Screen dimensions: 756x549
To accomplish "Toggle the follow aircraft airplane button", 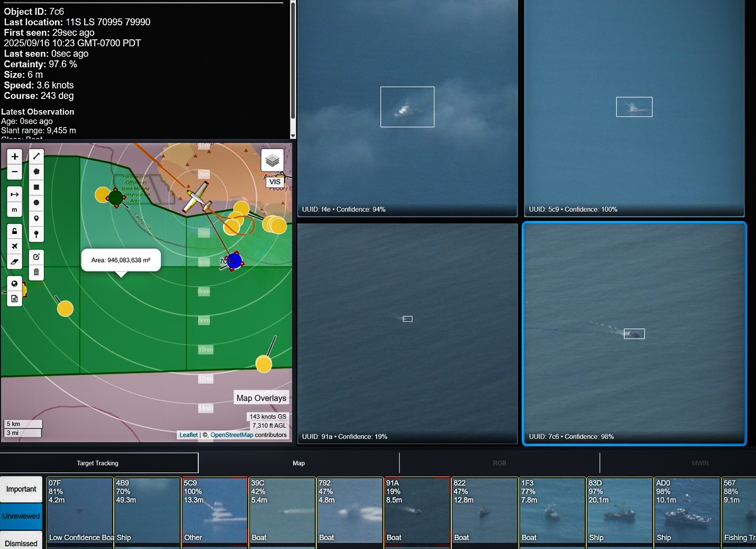I will coord(14,246).
